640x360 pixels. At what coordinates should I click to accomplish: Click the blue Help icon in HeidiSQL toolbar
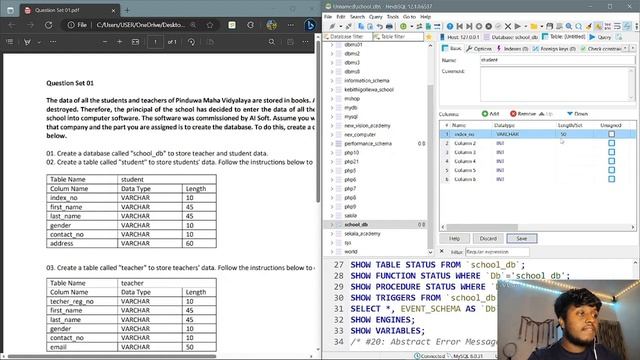[x=450, y=26]
